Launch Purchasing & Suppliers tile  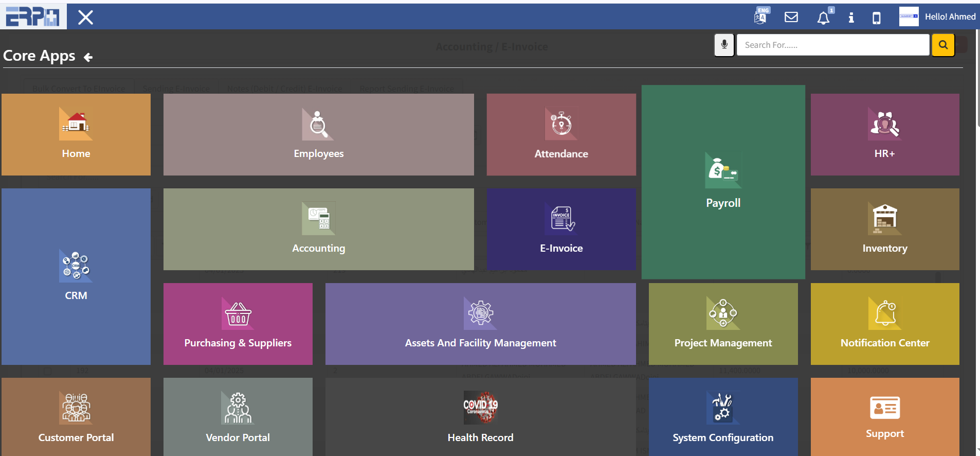click(238, 324)
